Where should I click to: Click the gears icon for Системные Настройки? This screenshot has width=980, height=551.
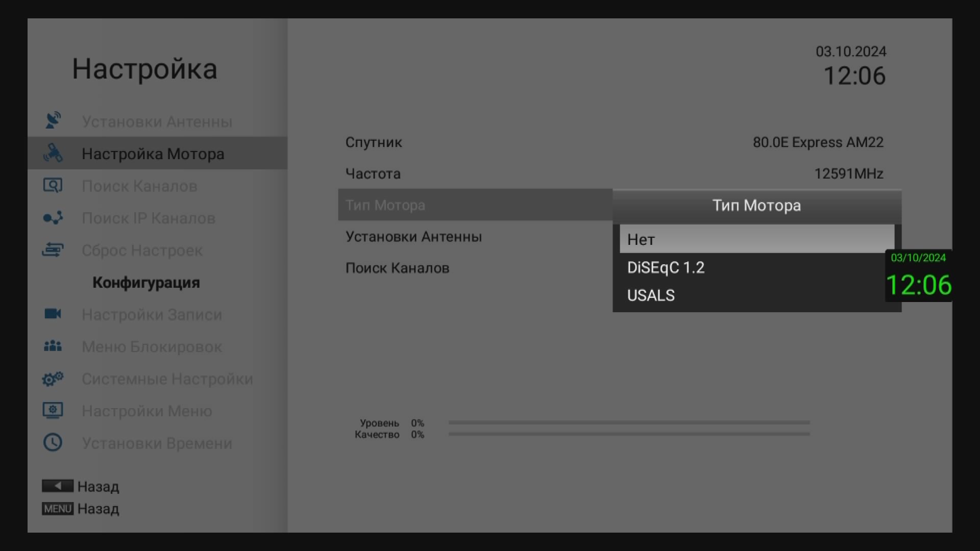53,379
